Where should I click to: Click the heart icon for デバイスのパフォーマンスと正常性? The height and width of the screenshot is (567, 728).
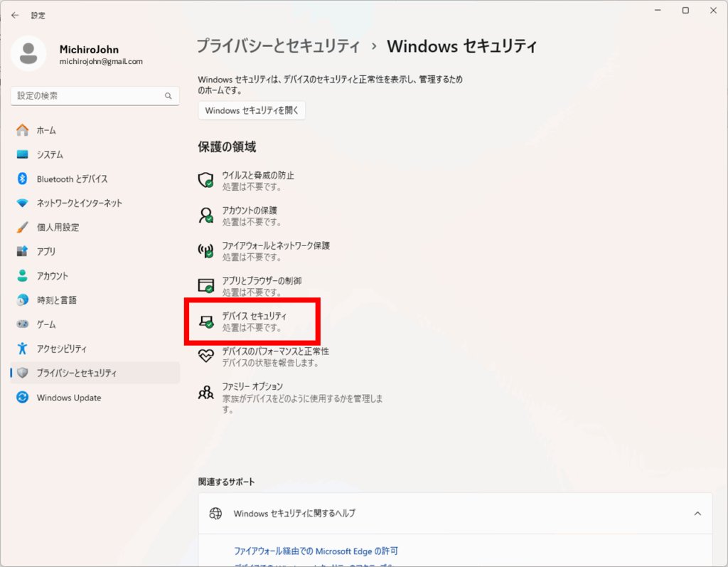tap(205, 356)
